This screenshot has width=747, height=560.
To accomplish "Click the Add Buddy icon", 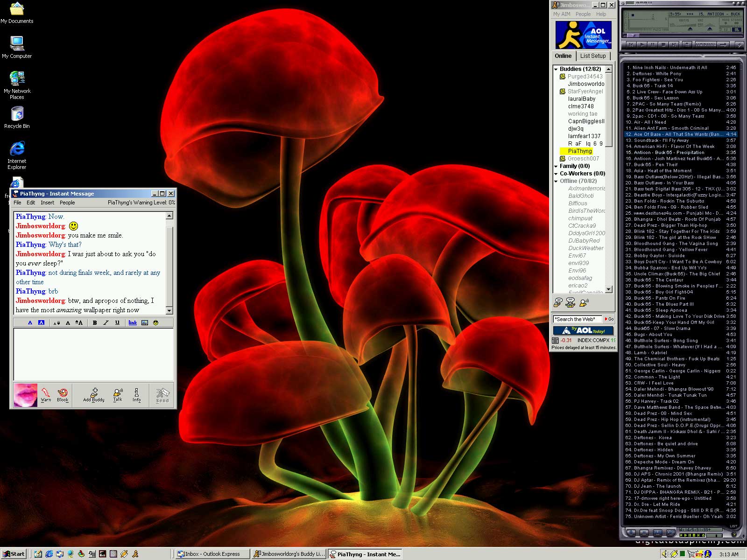I will (x=94, y=395).
